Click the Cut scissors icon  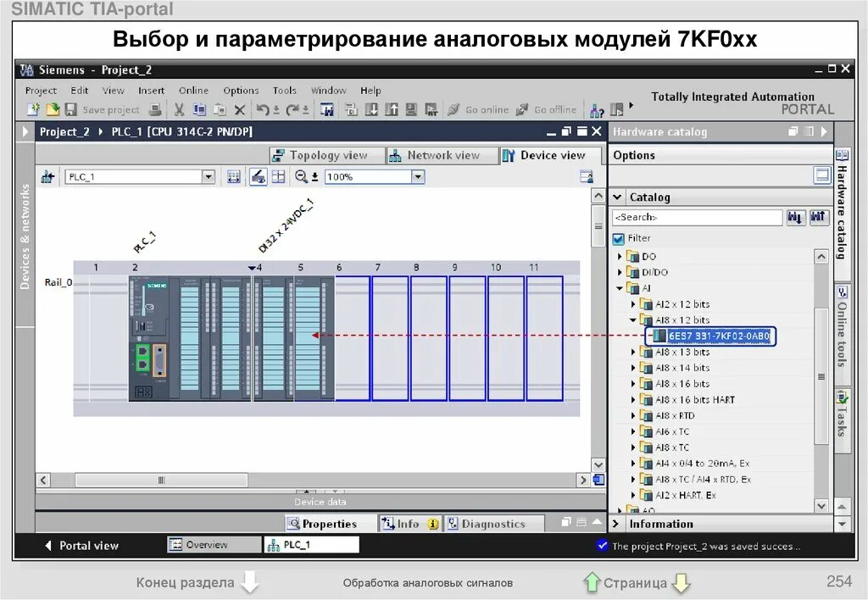pyautogui.click(x=179, y=109)
